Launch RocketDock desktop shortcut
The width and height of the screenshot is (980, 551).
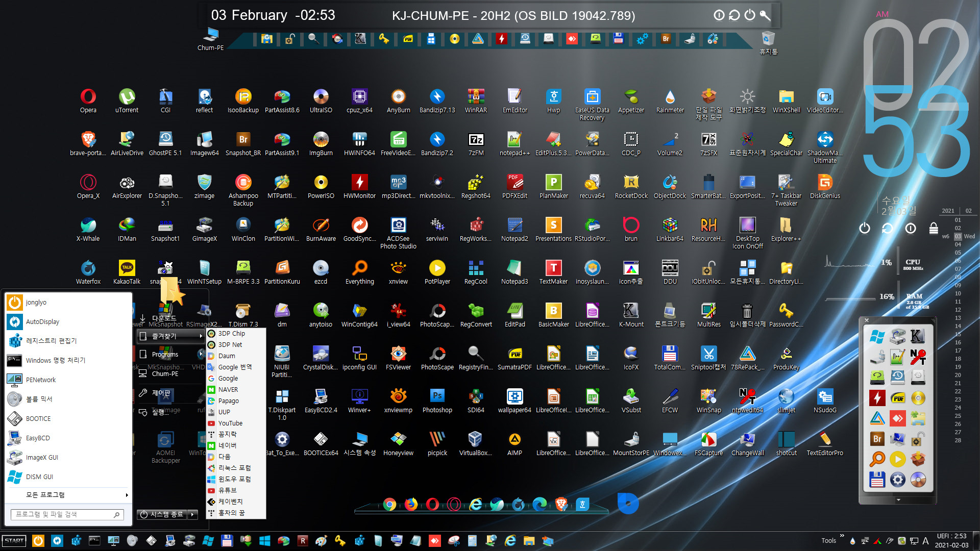tap(631, 186)
